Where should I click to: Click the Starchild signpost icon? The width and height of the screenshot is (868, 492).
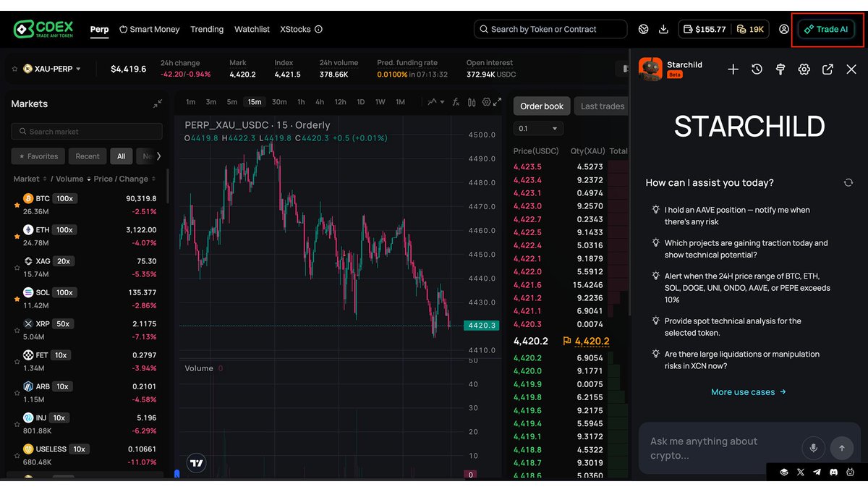(x=780, y=69)
